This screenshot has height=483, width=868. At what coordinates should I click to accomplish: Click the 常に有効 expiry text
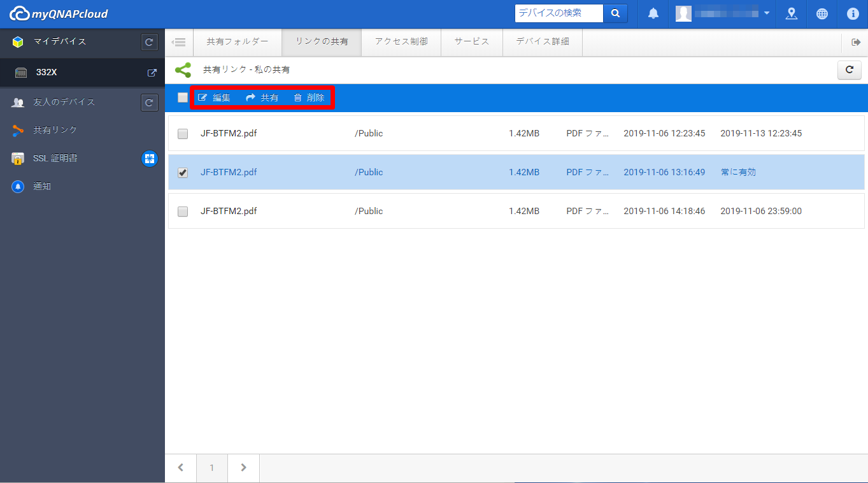point(738,173)
